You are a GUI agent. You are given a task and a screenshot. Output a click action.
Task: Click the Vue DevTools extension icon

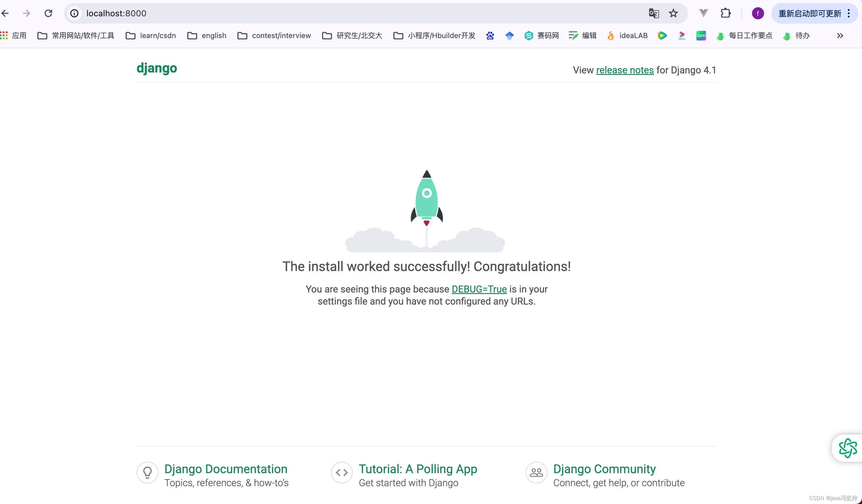[703, 13]
